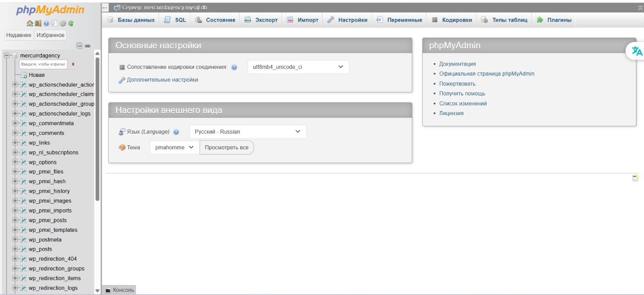Open the Лицензия link
Screen dimensions: 644x295
[x=451, y=113]
